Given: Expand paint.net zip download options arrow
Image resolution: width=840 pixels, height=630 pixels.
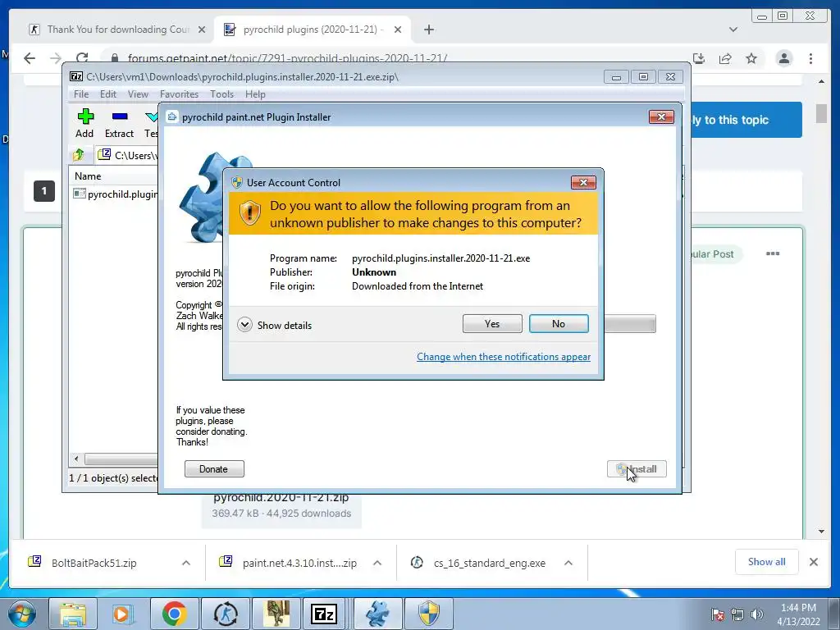Looking at the screenshot, I should [x=377, y=563].
